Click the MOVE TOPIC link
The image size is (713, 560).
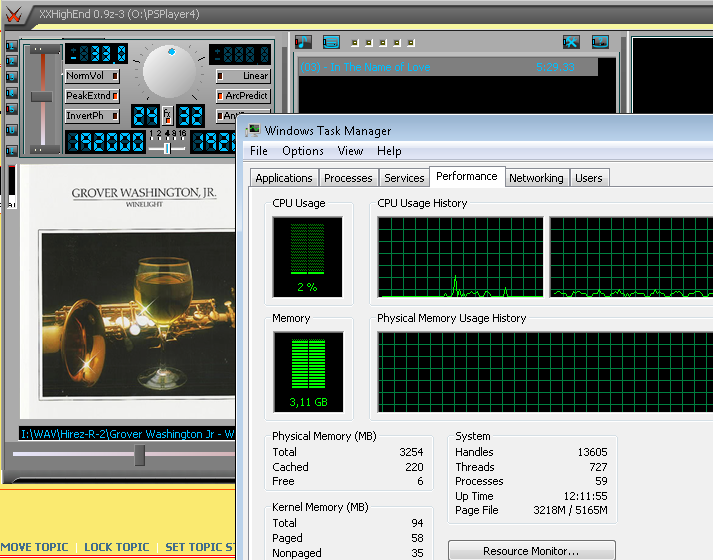(35, 547)
